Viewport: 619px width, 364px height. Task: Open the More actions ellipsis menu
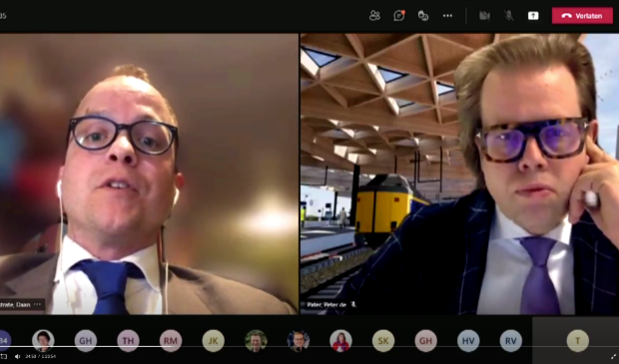tap(447, 16)
